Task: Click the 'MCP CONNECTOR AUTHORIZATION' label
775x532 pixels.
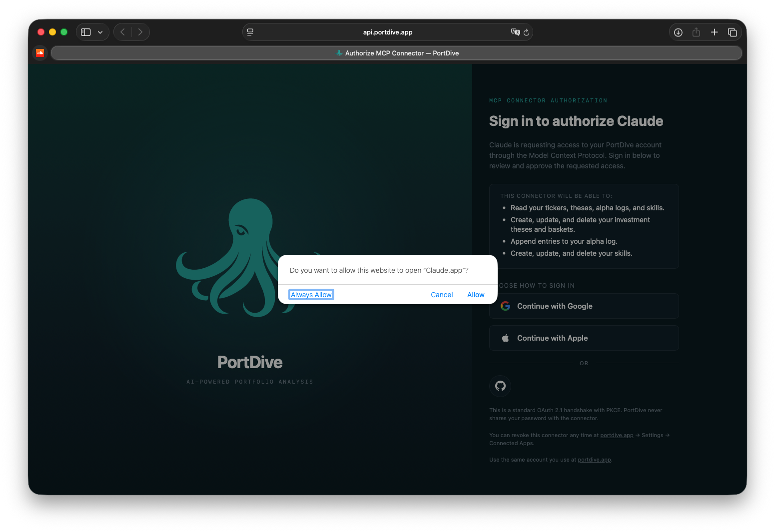Action: click(548, 100)
